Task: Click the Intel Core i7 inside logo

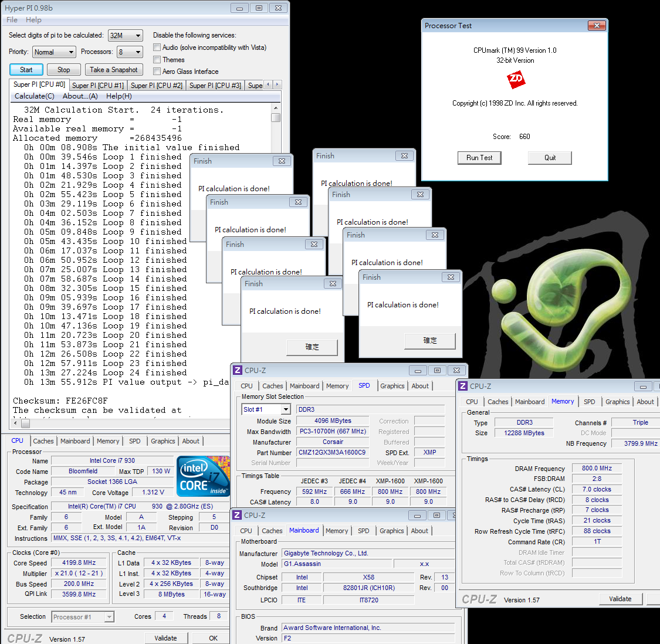Action: [204, 476]
